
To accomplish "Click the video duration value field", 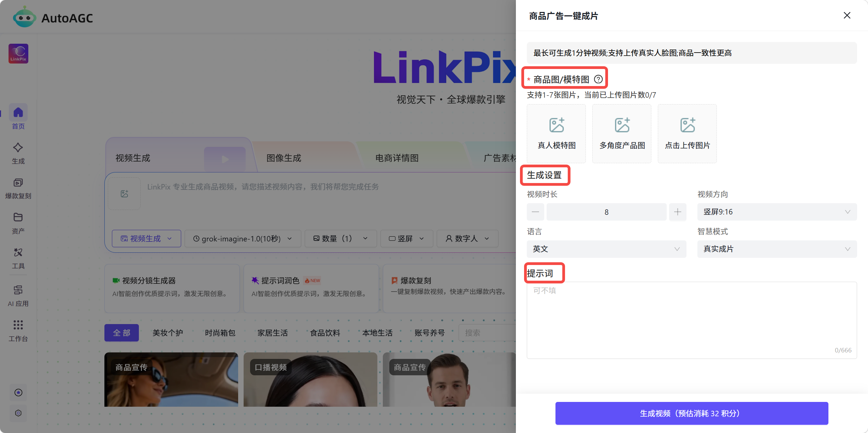I will [x=606, y=212].
